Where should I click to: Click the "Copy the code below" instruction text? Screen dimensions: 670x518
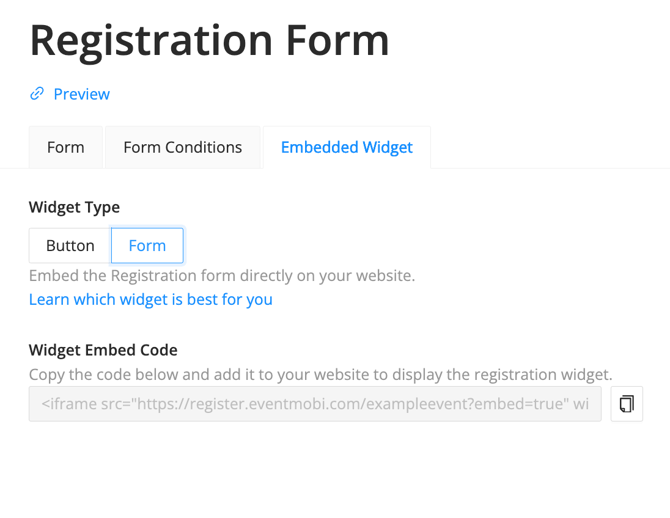tap(320, 375)
